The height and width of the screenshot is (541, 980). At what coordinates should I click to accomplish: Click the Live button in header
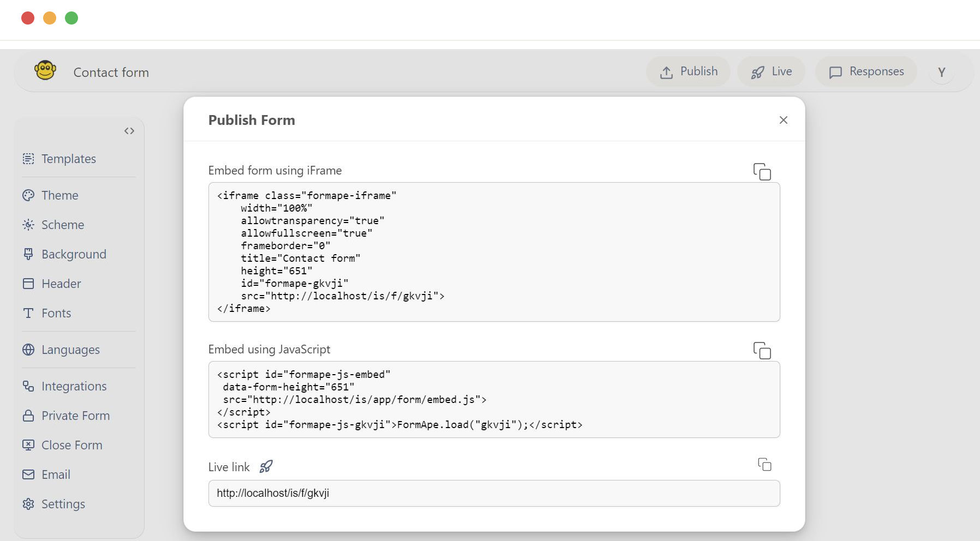click(x=771, y=71)
